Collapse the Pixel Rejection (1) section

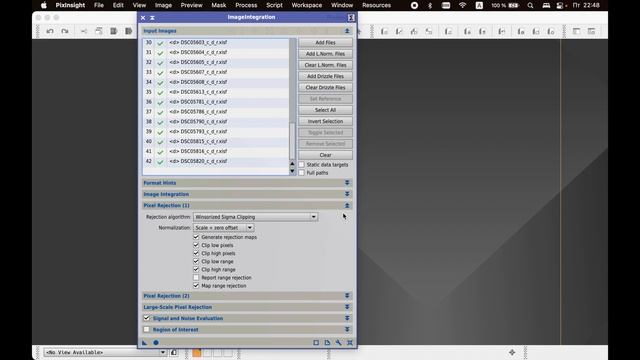pyautogui.click(x=347, y=205)
